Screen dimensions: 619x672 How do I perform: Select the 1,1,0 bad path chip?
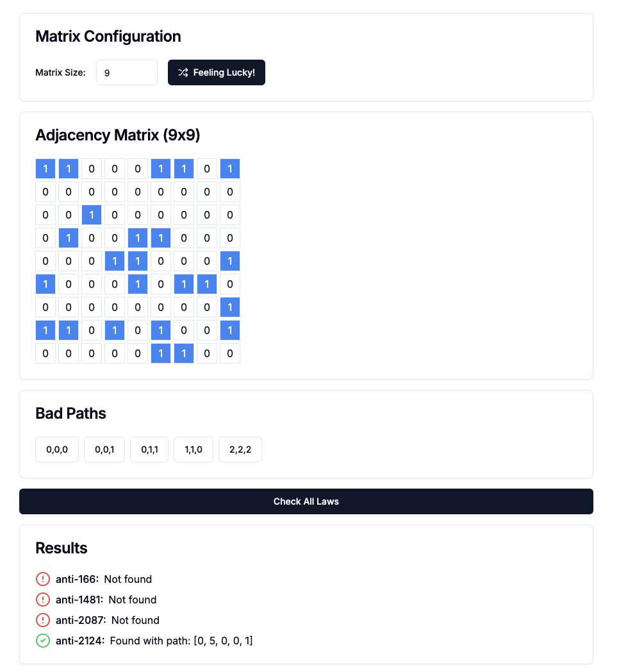tap(194, 449)
